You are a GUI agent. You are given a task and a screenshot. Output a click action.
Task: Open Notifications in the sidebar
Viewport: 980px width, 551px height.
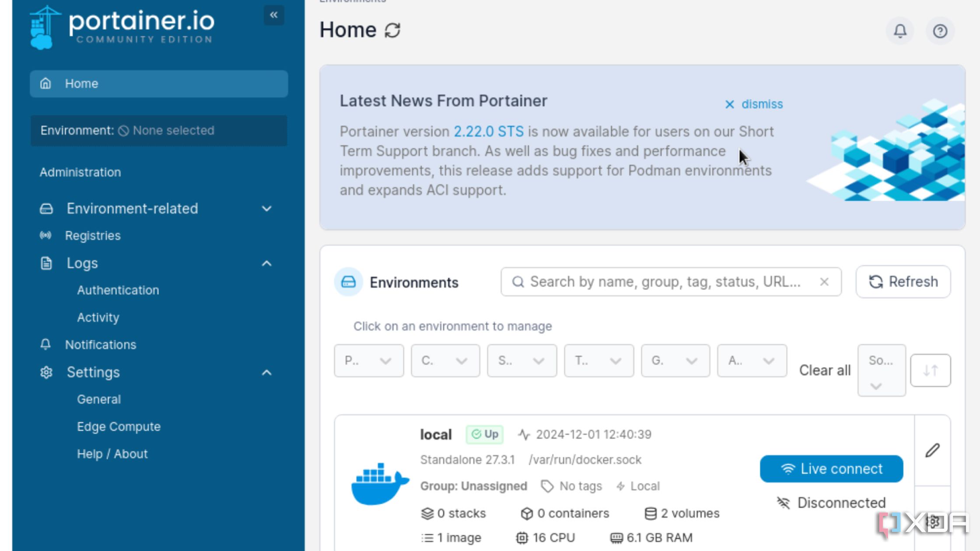101,345
